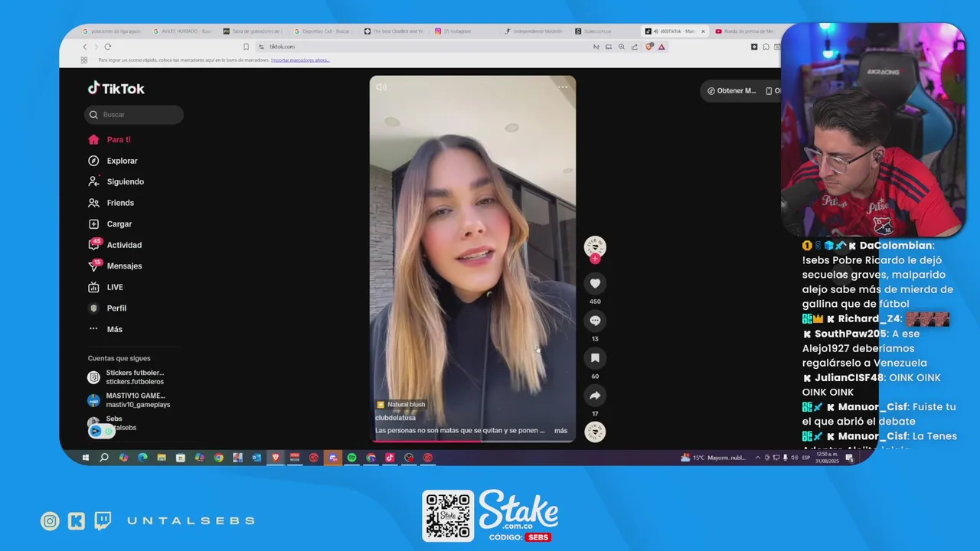980x551 pixels.
Task: Open the video comments
Action: (595, 321)
